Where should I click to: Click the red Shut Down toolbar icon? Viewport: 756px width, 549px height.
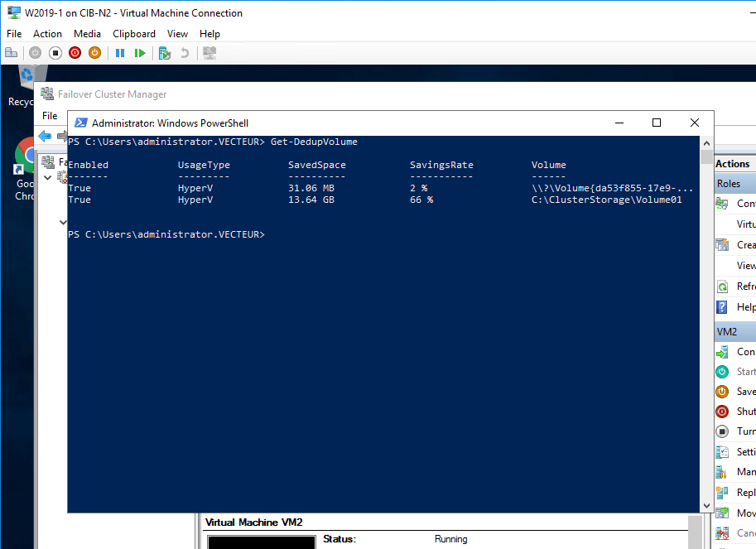75,53
